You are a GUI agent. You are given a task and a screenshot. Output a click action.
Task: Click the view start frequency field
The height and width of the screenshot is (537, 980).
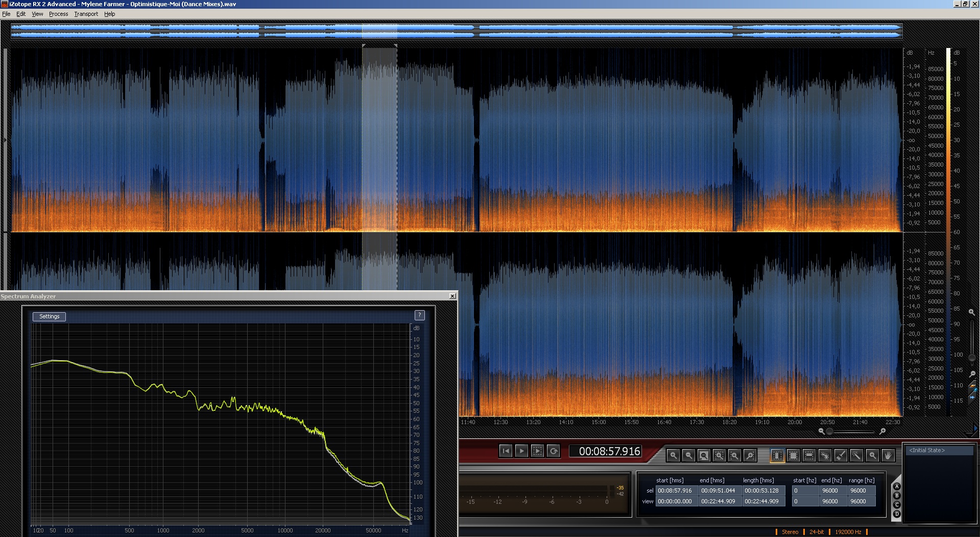[x=805, y=501]
